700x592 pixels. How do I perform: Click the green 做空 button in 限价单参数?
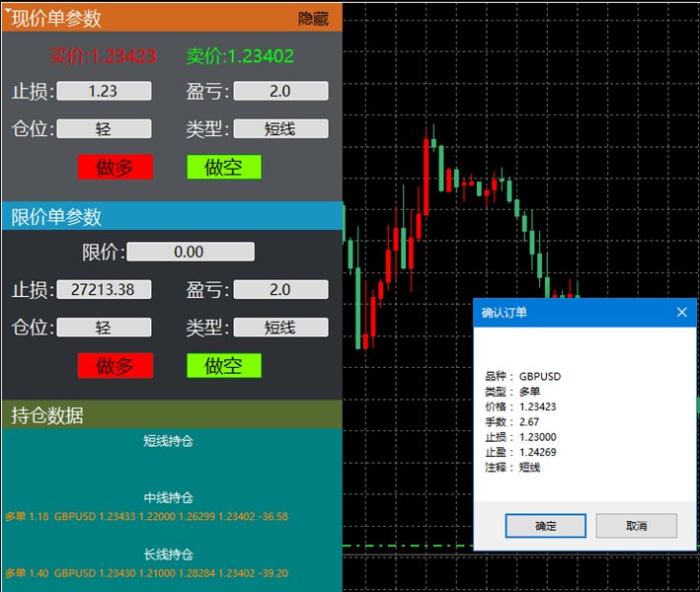(224, 366)
